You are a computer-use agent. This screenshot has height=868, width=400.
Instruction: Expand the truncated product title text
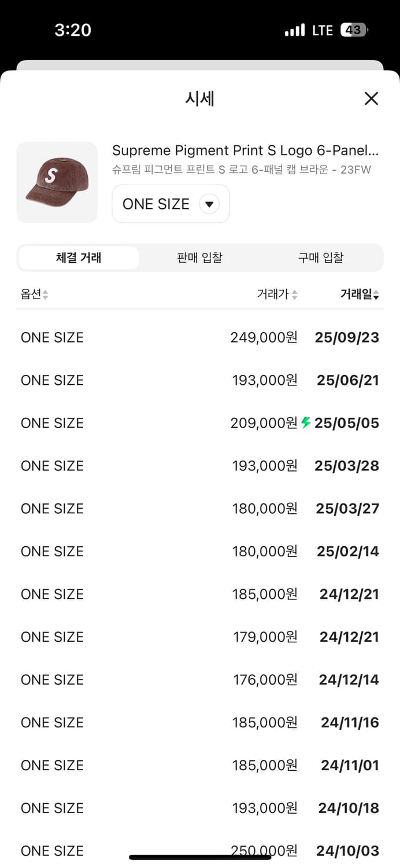[246, 150]
